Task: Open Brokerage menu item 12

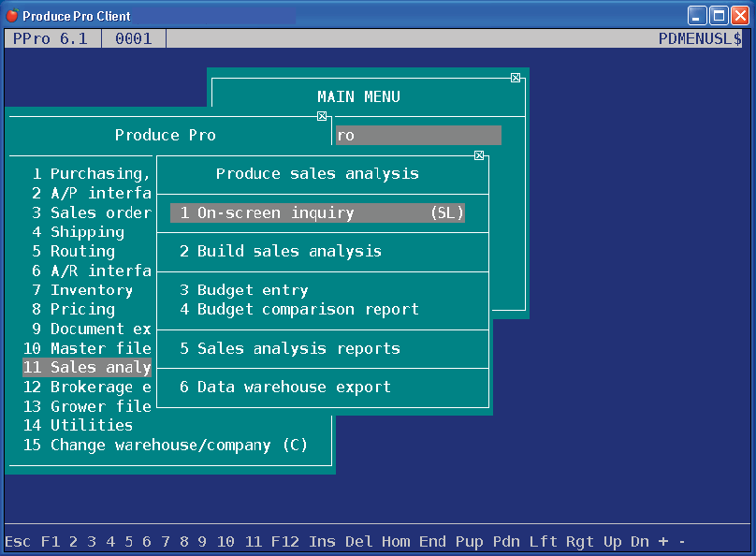Action: pos(87,387)
